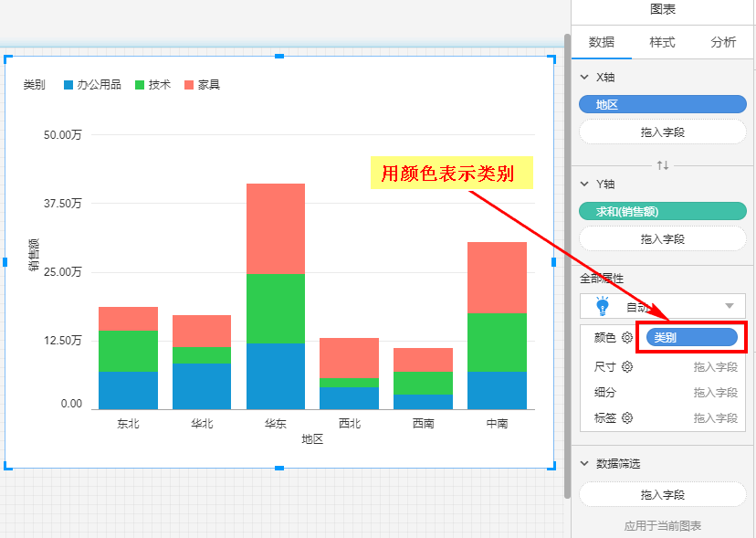Click the lightbulb auto chart type icon
756x538 pixels.
(x=602, y=306)
